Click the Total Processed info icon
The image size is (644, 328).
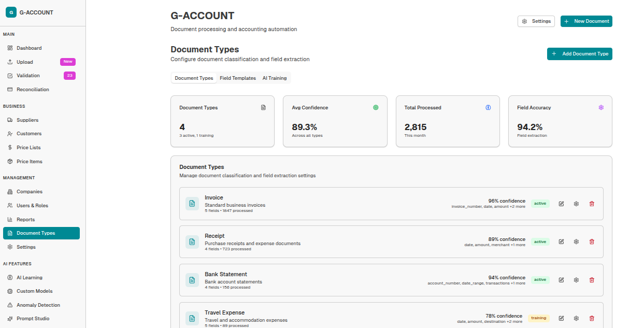coord(488,108)
